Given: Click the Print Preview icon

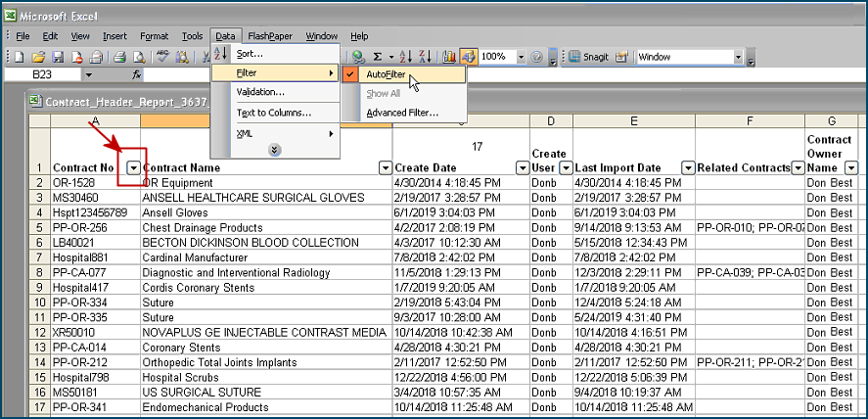Looking at the screenshot, I should 139,58.
